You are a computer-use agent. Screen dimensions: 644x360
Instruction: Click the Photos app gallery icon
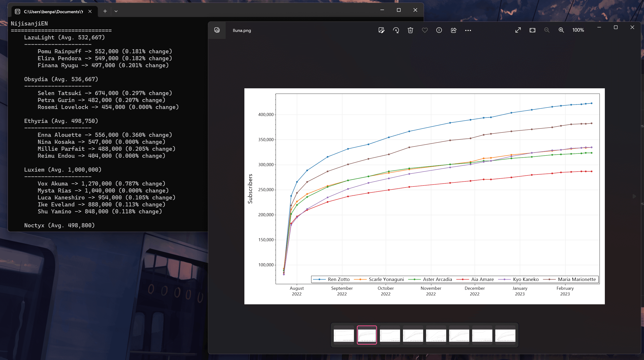tap(217, 30)
